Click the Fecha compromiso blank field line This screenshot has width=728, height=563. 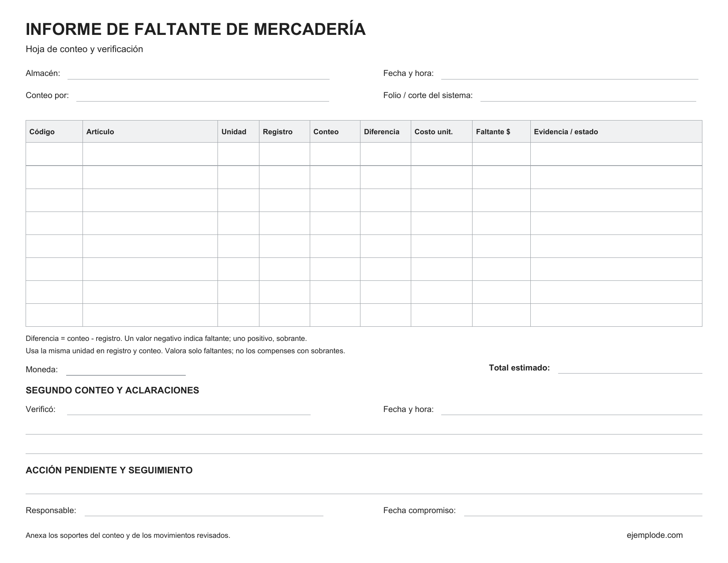tap(583, 511)
